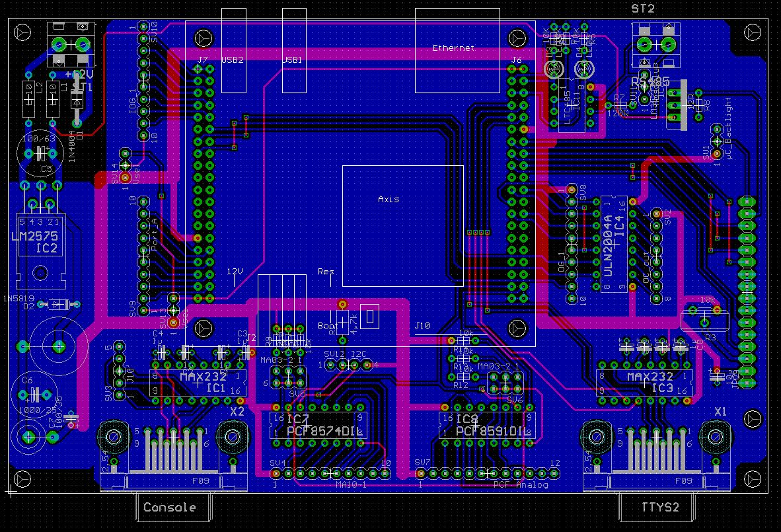The height and width of the screenshot is (532, 781).
Task: Click the 4.7k resistor value
Action: coord(353,324)
